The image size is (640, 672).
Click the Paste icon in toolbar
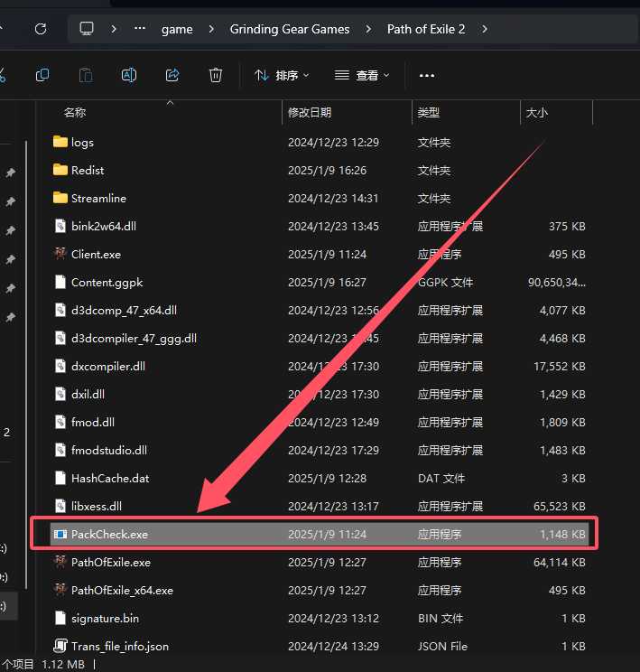point(86,76)
